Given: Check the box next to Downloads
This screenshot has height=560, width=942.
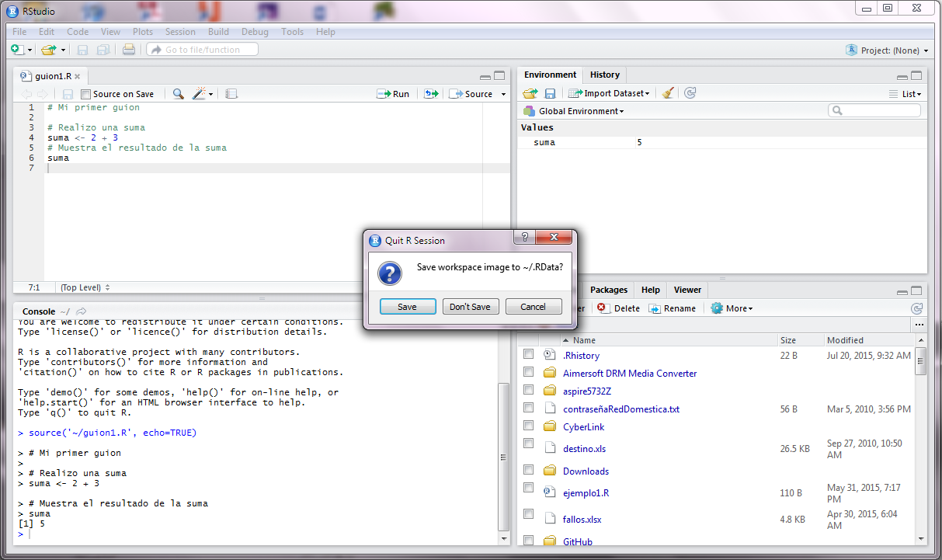Looking at the screenshot, I should [528, 470].
